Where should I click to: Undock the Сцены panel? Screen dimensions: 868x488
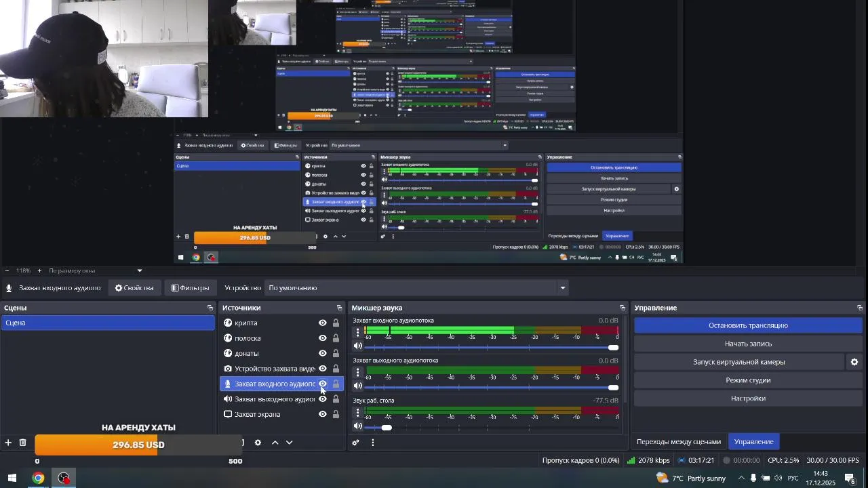click(210, 308)
